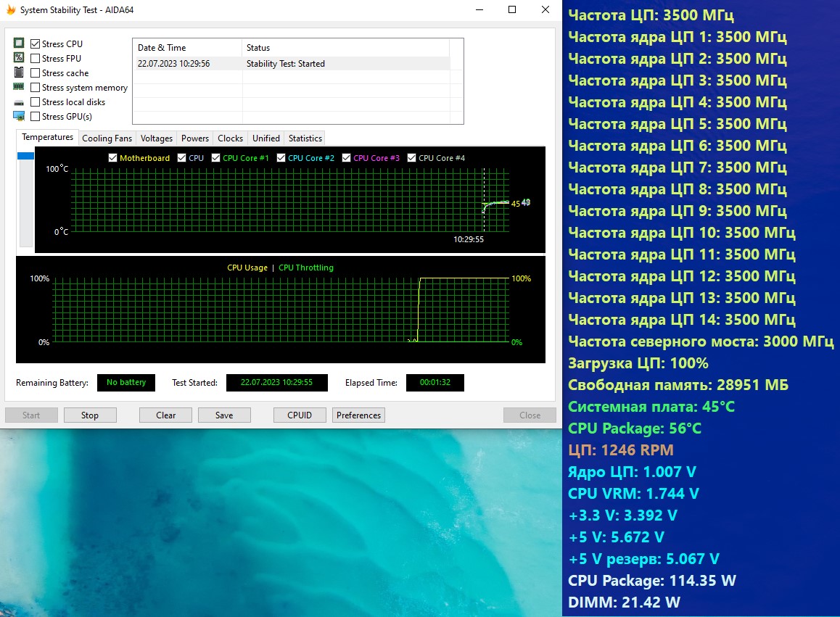Toggle CPU Core #3 graph checkbox

click(346, 158)
